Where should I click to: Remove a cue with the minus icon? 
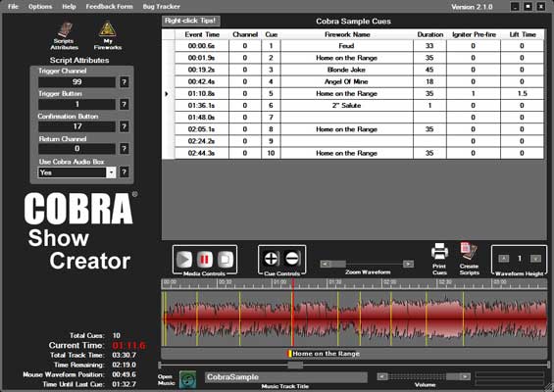pos(292,259)
